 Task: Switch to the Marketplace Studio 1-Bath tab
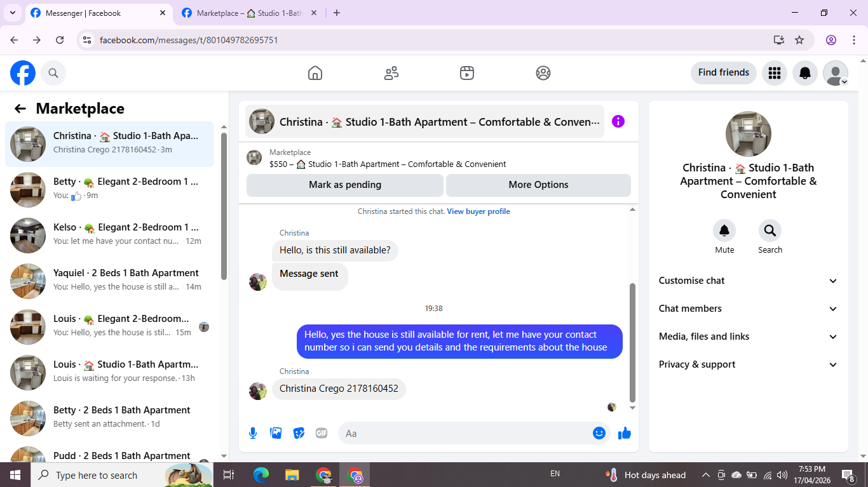[250, 13]
